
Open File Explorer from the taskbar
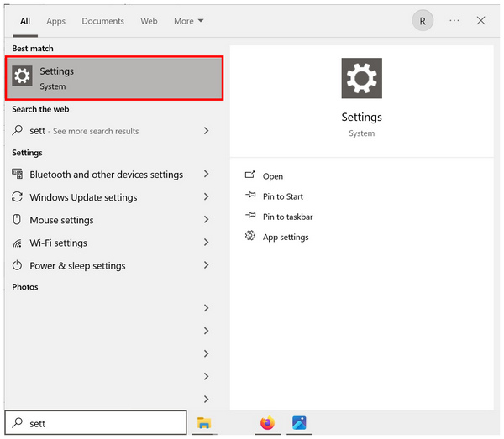tap(204, 423)
